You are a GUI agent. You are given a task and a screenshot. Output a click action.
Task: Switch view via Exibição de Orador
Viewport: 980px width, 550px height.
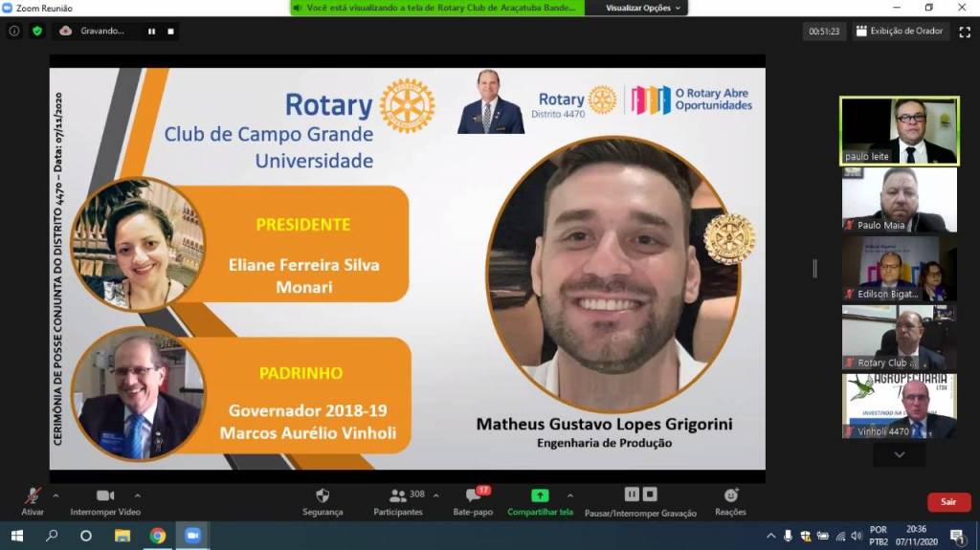[900, 32]
